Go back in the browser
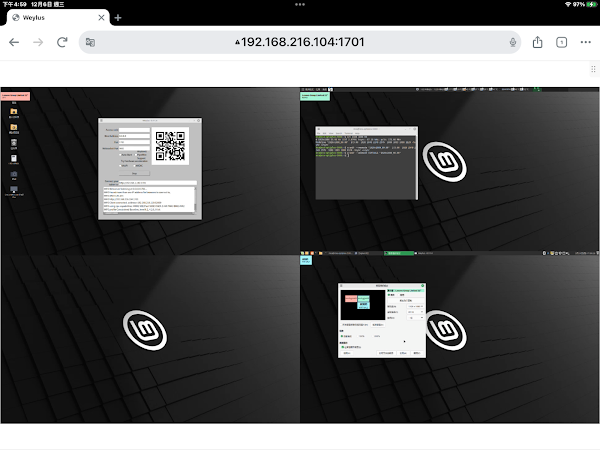 [x=14, y=42]
